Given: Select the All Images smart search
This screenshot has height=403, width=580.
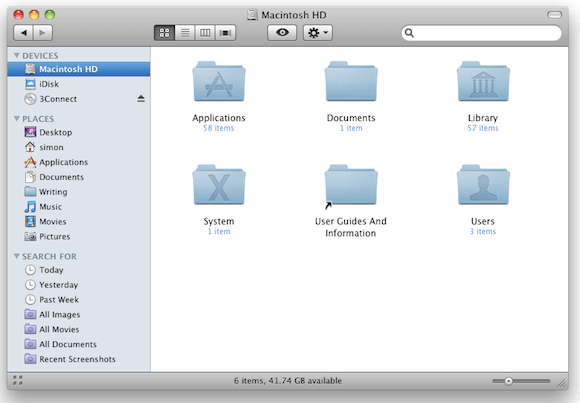Looking at the screenshot, I should click(78, 314).
